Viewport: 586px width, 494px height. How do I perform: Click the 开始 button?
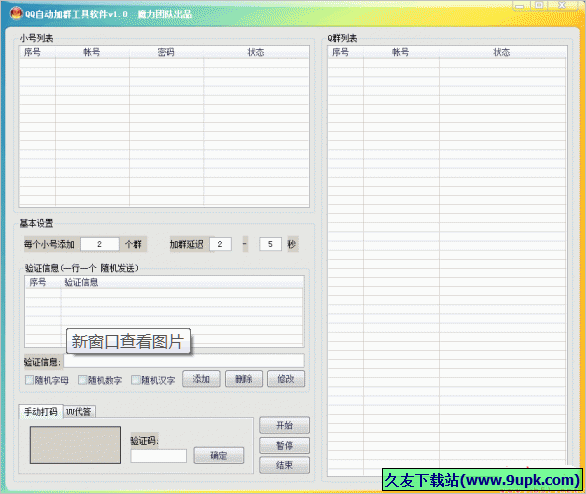pos(284,425)
